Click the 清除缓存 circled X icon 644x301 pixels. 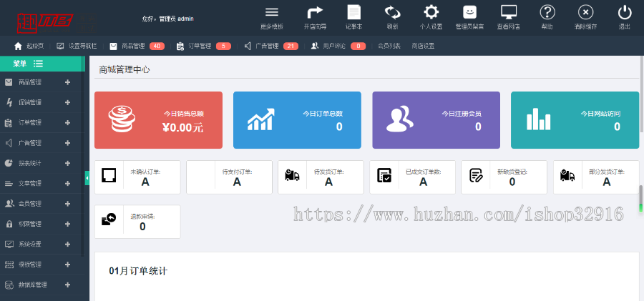[585, 12]
